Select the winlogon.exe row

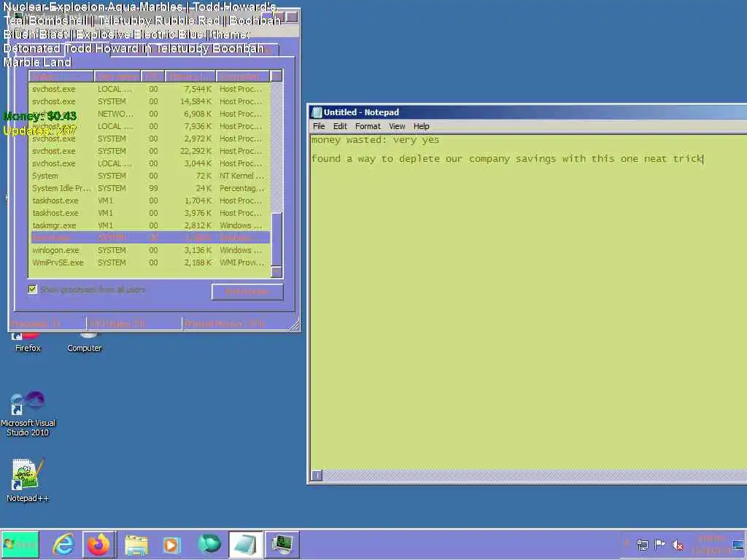[150, 250]
